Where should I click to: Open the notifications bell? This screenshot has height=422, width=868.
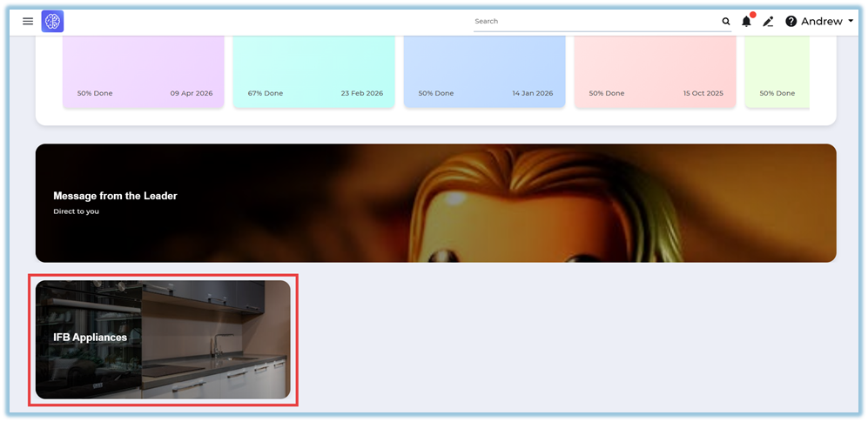pos(746,22)
